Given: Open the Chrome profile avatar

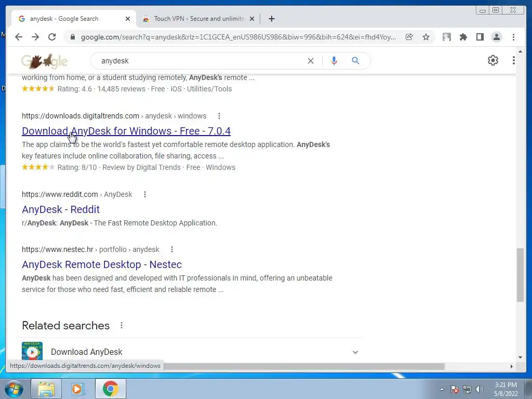Looking at the screenshot, I should pos(496,37).
